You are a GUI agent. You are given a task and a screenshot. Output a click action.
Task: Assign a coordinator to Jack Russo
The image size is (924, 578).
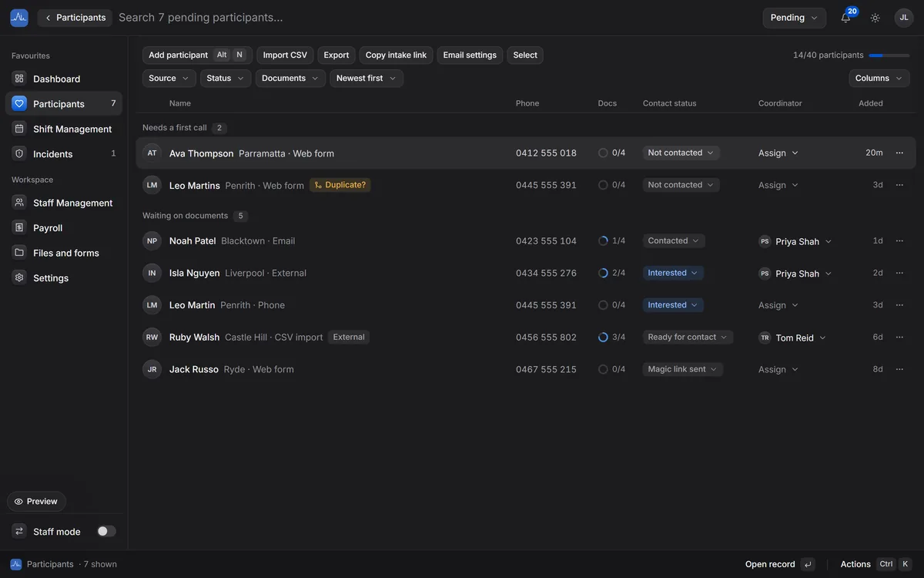tap(778, 369)
